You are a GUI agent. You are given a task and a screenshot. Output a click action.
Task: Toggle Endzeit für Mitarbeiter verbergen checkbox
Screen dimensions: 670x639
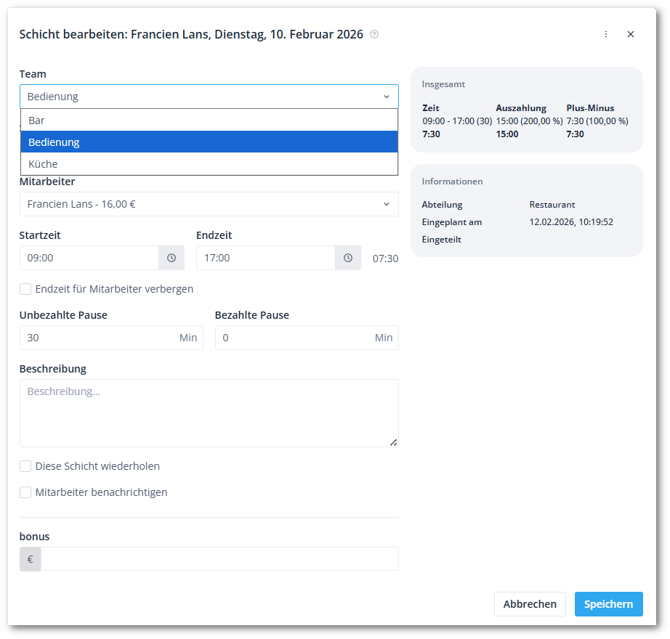click(25, 289)
